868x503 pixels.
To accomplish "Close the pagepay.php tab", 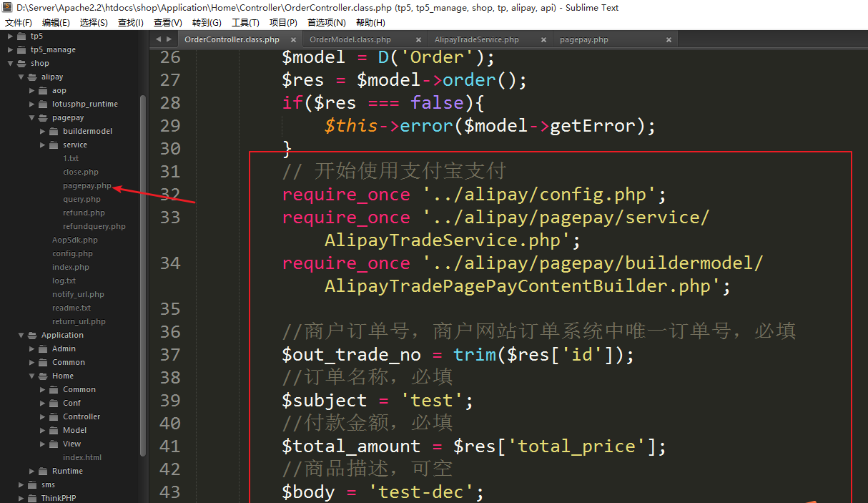I will point(668,39).
